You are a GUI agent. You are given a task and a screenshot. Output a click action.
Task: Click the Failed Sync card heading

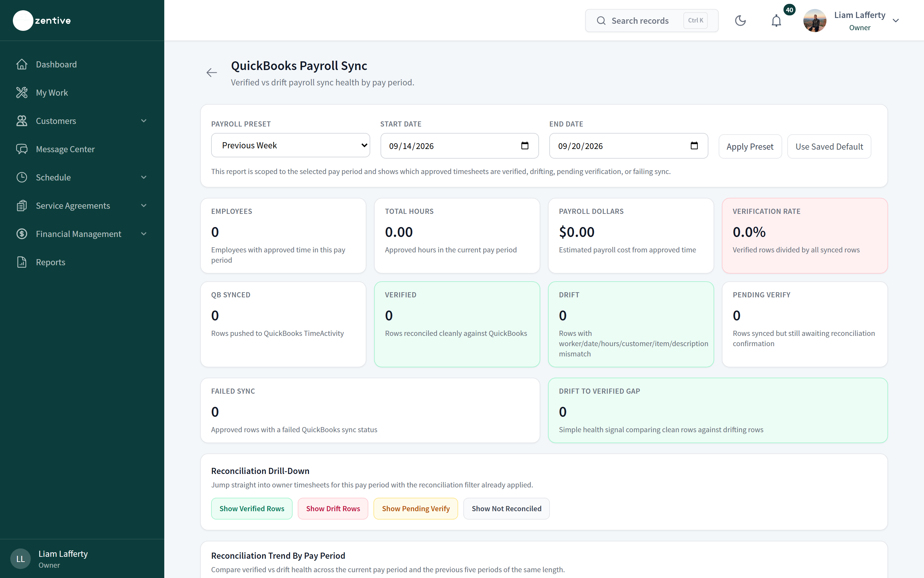[x=233, y=391]
